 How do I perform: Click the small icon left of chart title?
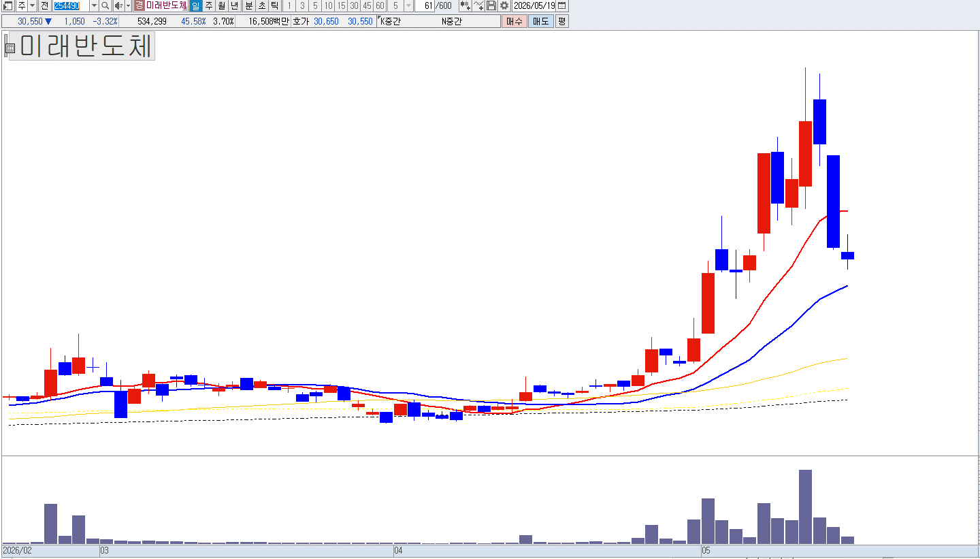[x=10, y=48]
